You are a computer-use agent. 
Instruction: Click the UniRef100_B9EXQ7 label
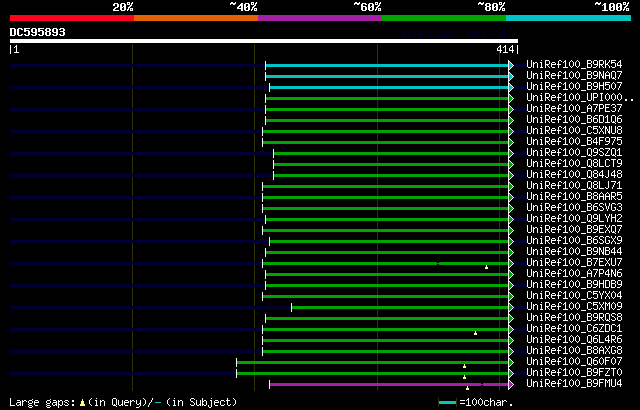pos(574,230)
